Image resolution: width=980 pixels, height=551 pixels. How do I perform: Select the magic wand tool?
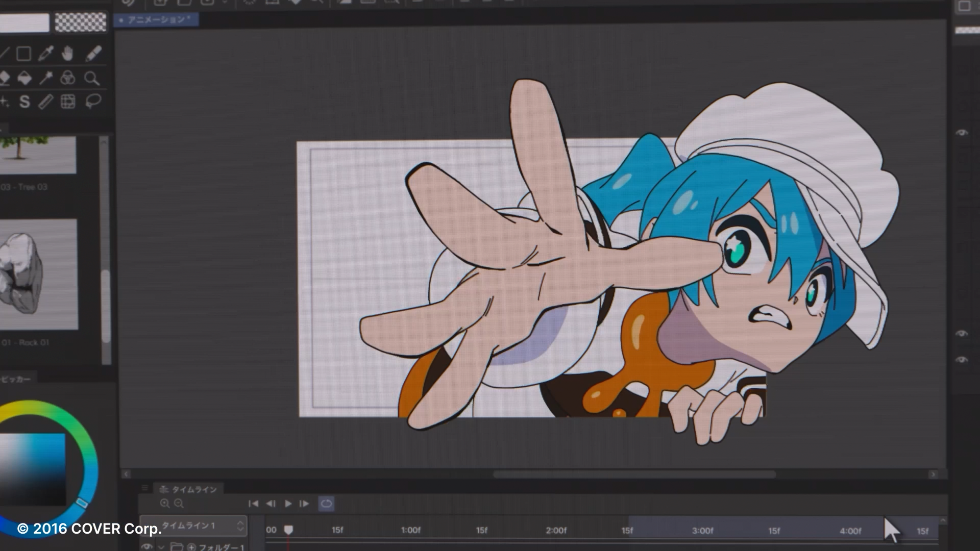pyautogui.click(x=46, y=78)
